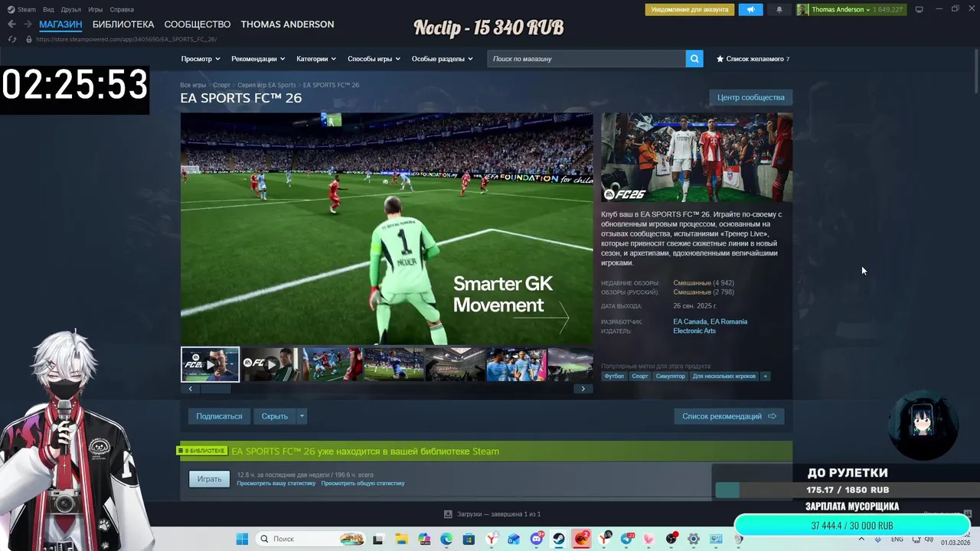Click the store search input field
Screen dimensions: 980x551
click(x=586, y=59)
